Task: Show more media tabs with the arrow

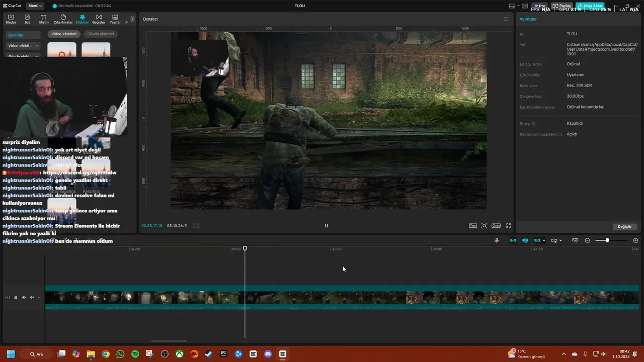Action: pyautogui.click(x=132, y=19)
